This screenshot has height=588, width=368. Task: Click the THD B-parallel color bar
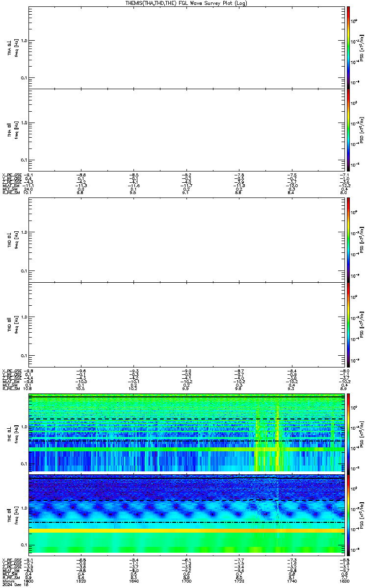point(348,324)
